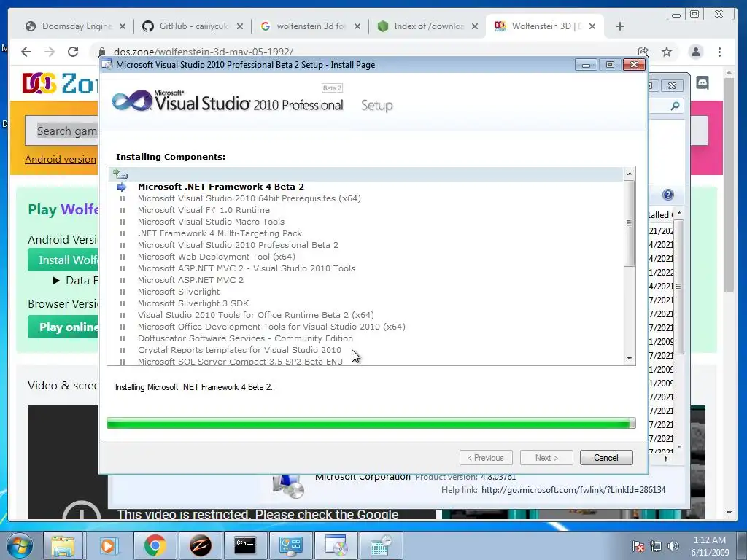Screen dimensions: 747x560
Task: Open Windows Explorer from taskbar
Action: 63,545
